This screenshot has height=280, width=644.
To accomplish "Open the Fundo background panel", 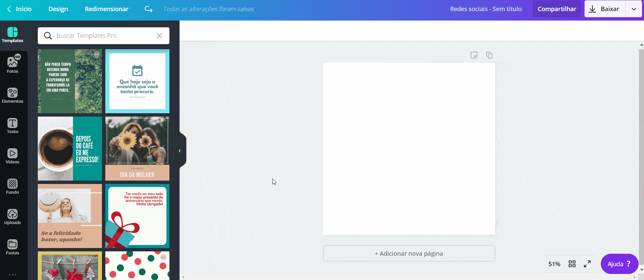I will coord(12,186).
